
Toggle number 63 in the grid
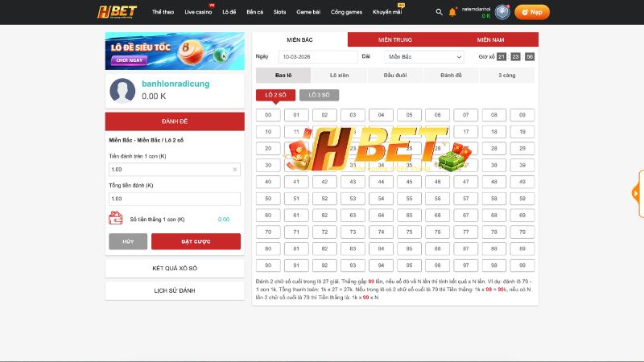point(353,215)
